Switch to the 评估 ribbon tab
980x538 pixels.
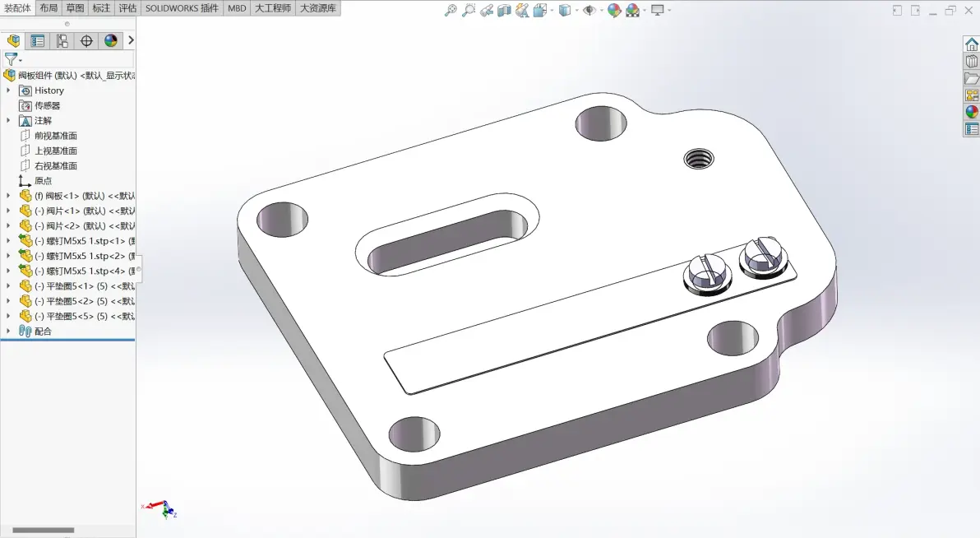[x=127, y=8]
